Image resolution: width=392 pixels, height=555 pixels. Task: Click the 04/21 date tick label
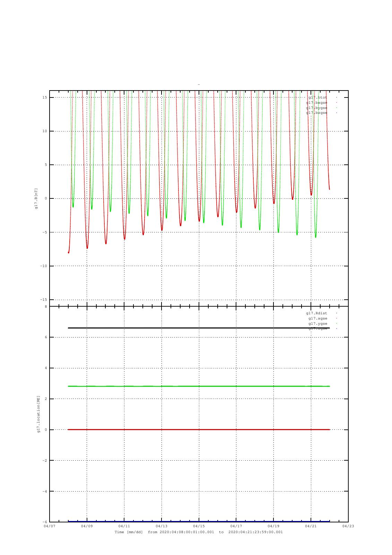click(x=311, y=526)
